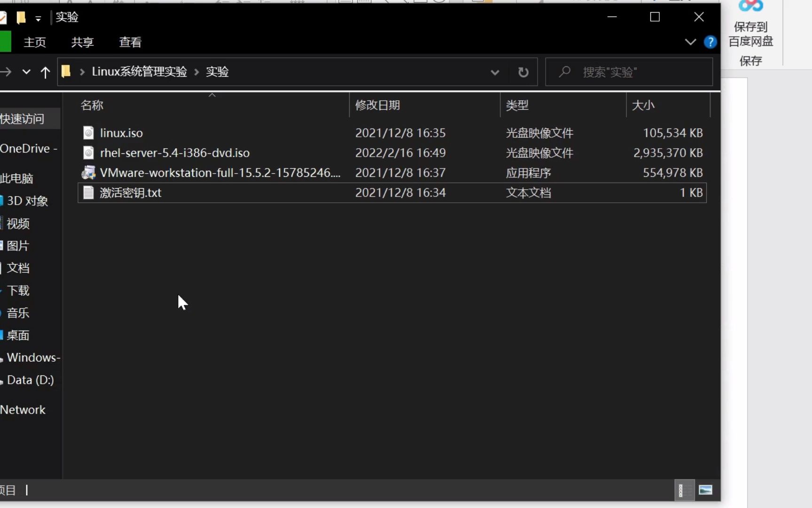The width and height of the screenshot is (812, 508).
Task: Expand breadcrumb chevron after Linux系统管理实验
Action: coord(196,72)
